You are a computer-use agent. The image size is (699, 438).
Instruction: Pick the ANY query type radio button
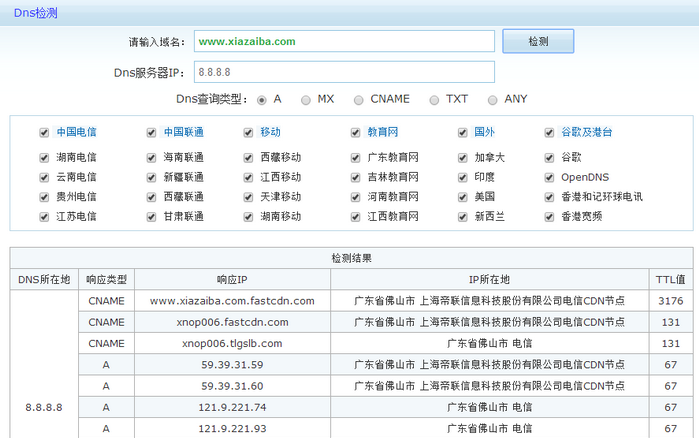pyautogui.click(x=493, y=100)
